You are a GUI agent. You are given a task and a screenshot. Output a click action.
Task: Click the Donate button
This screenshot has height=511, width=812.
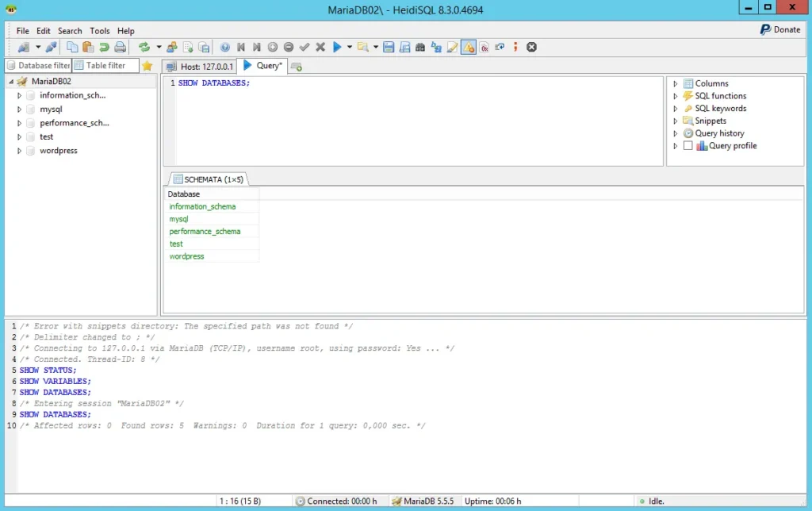tap(780, 29)
